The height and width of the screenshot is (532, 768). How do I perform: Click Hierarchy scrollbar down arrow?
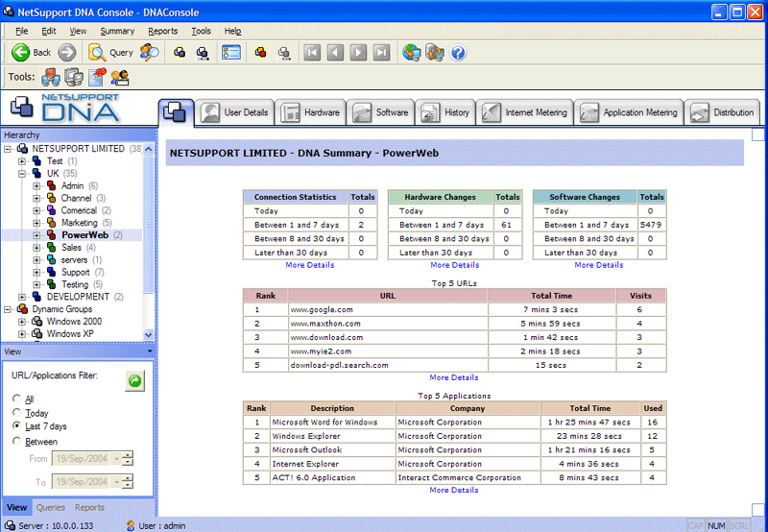149,335
